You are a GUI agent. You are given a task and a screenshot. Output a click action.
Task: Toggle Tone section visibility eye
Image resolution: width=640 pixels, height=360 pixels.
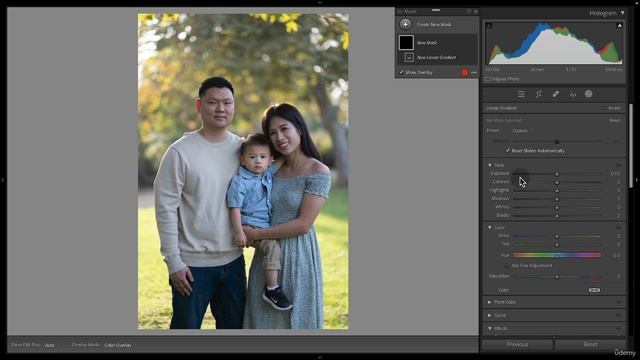(x=619, y=165)
